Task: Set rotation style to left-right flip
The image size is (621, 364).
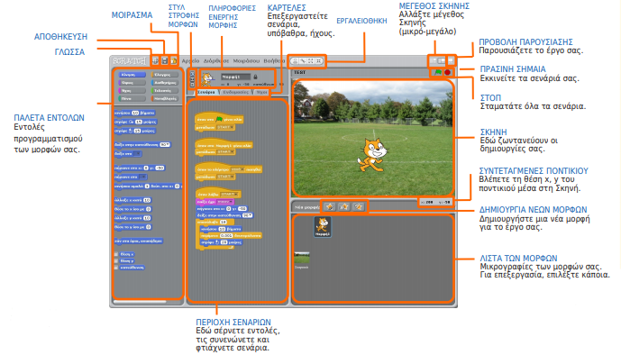Action: tap(193, 79)
